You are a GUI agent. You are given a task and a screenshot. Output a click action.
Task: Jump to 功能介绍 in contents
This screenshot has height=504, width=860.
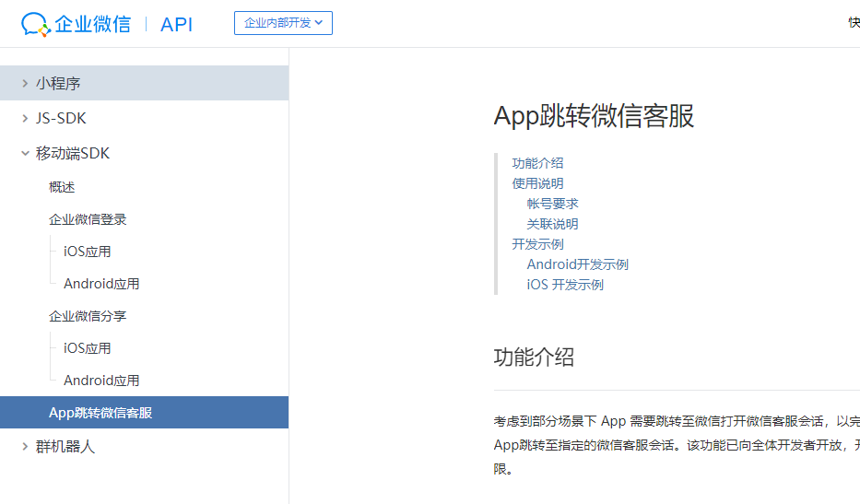pyautogui.click(x=537, y=163)
